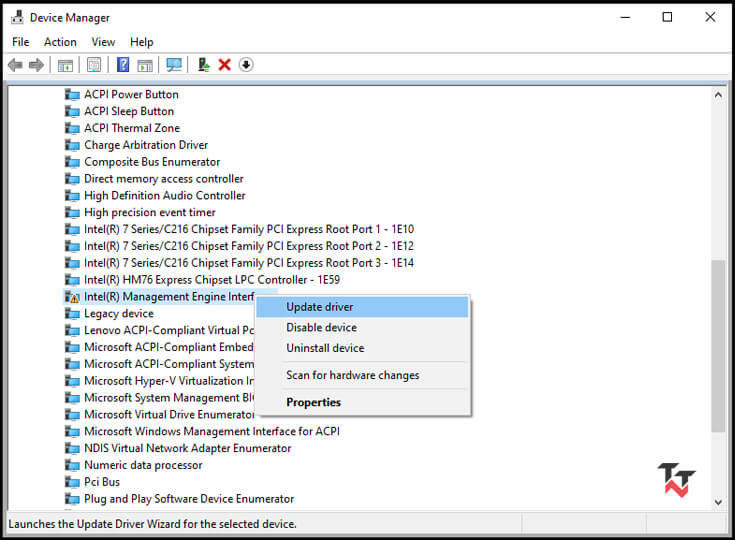Select Lenovo ACPI-Compliant Virtual device
The height and width of the screenshot is (540, 735).
point(169,330)
